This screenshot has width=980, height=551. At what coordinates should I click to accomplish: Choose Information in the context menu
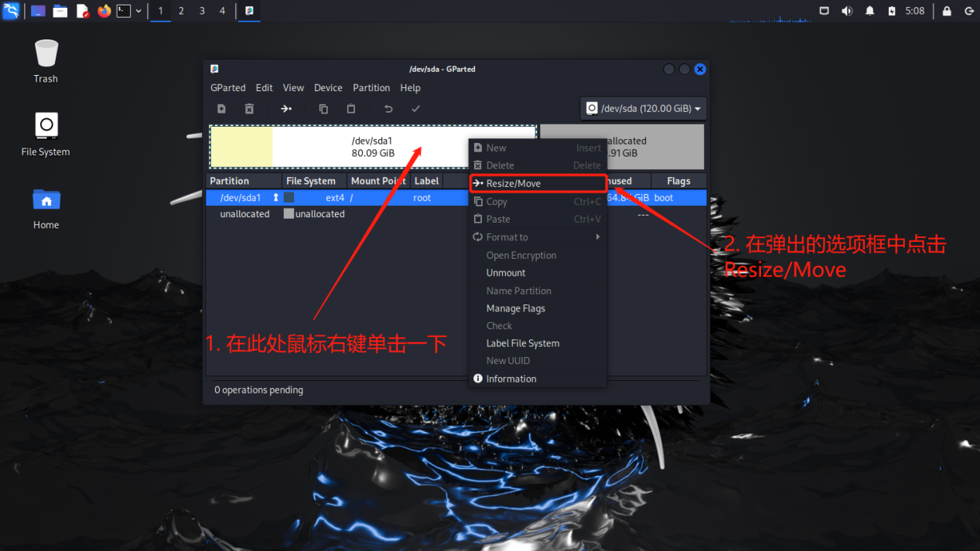pos(538,379)
